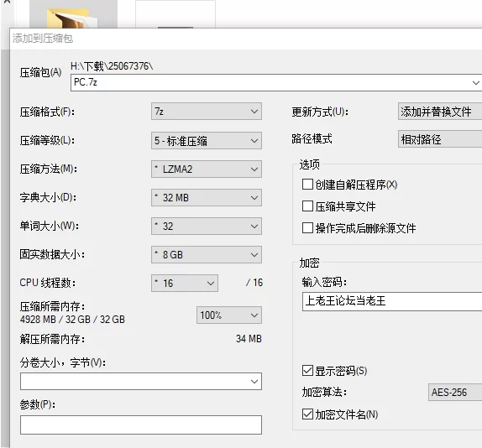The width and height of the screenshot is (482, 448).
Task: Click the / 16 thread count text
Action: click(x=254, y=283)
